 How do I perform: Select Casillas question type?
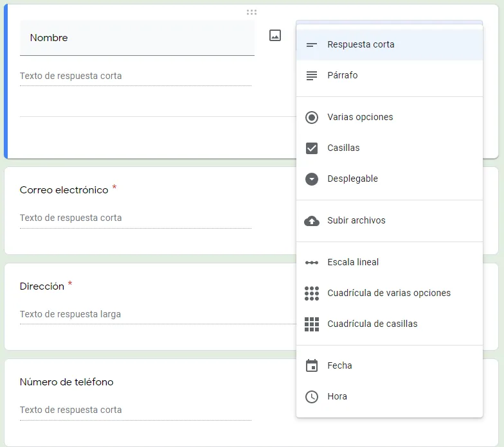click(390, 148)
